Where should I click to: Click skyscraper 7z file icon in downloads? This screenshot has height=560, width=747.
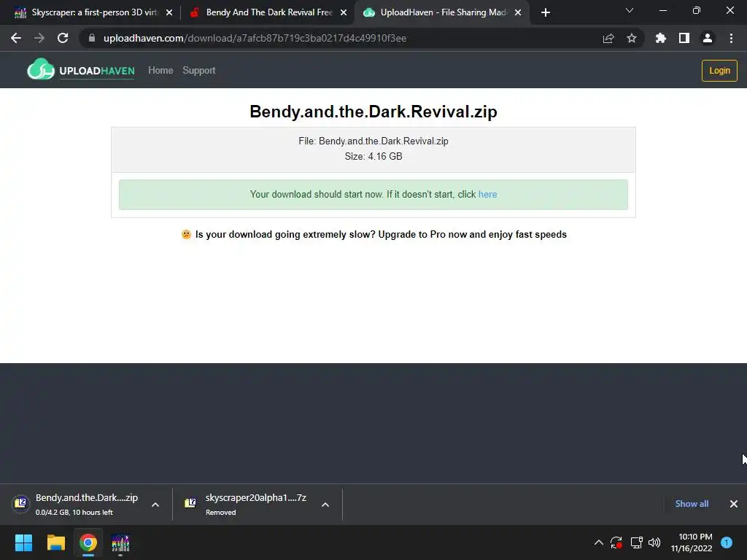pos(190,503)
